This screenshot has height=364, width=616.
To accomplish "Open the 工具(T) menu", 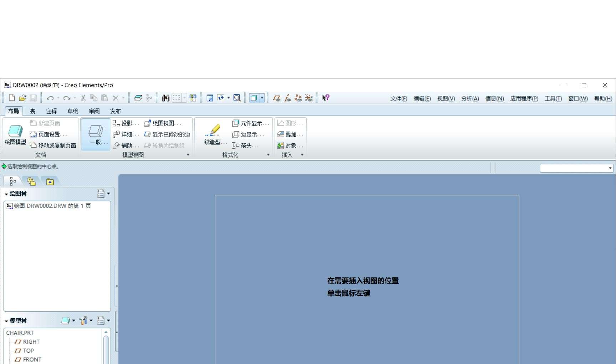I will click(553, 99).
